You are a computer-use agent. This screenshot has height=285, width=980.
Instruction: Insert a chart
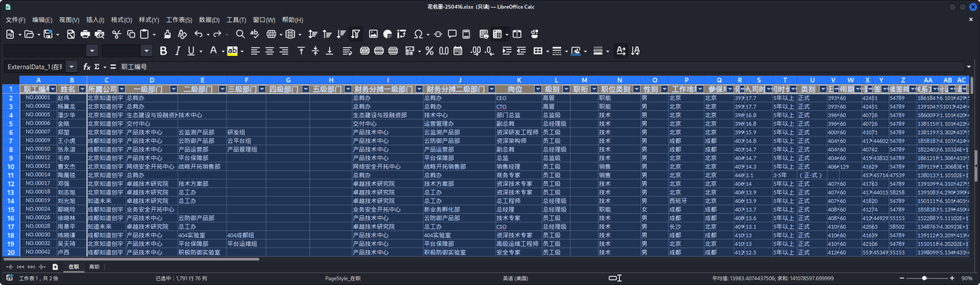(x=387, y=34)
